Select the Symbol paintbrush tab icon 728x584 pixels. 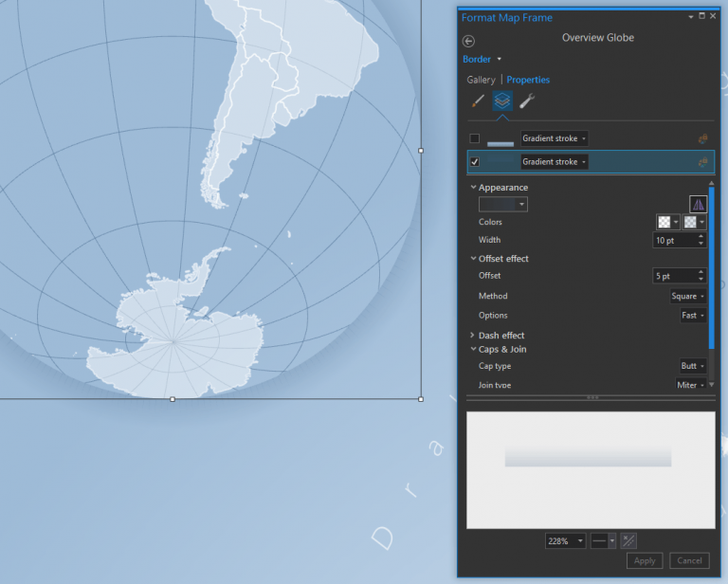pyautogui.click(x=478, y=100)
